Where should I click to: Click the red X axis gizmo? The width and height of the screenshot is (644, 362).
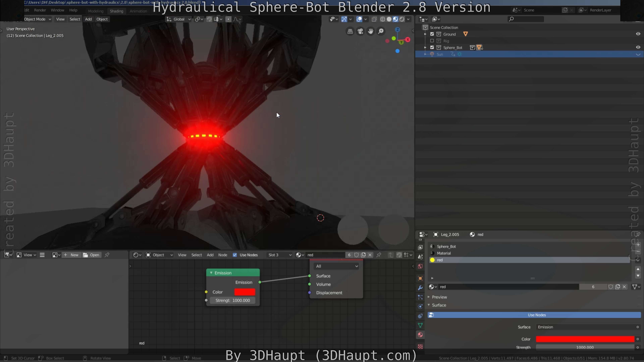pos(408,40)
